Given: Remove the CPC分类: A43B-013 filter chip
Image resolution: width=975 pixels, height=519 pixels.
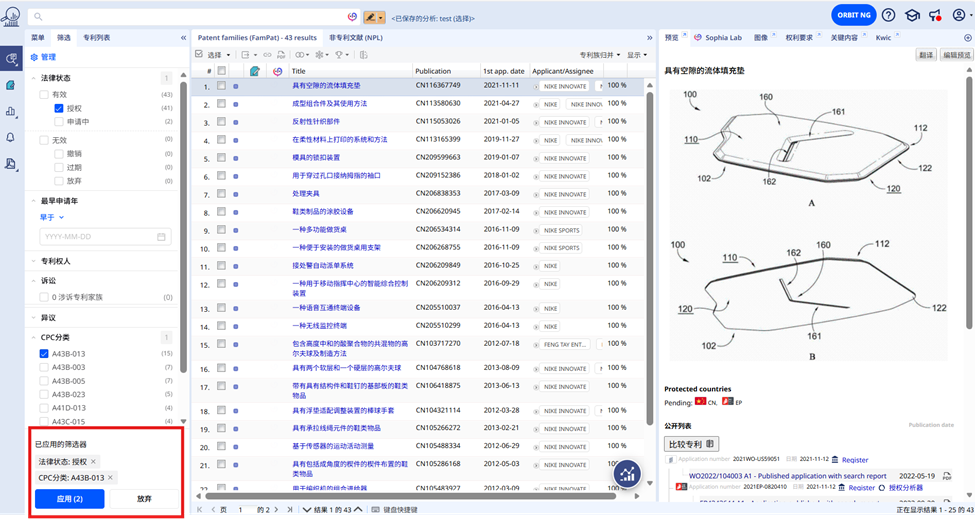Looking at the screenshot, I should tap(111, 477).
